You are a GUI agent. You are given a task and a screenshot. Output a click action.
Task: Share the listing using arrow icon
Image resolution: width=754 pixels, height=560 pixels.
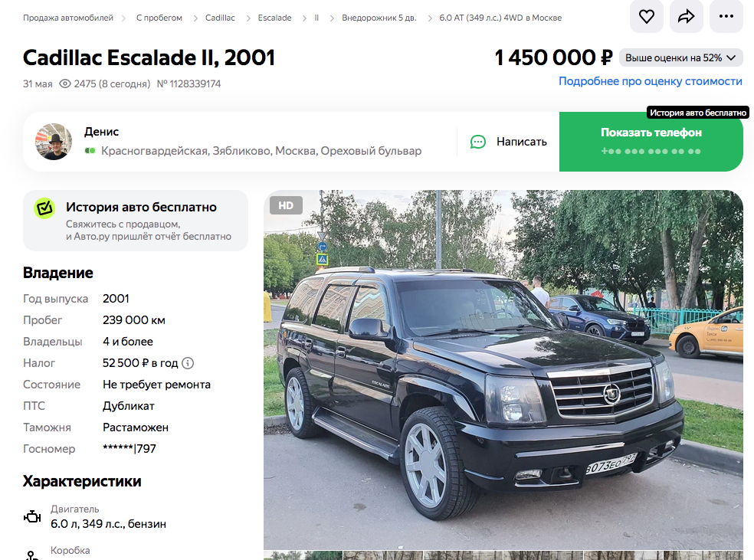point(687,16)
